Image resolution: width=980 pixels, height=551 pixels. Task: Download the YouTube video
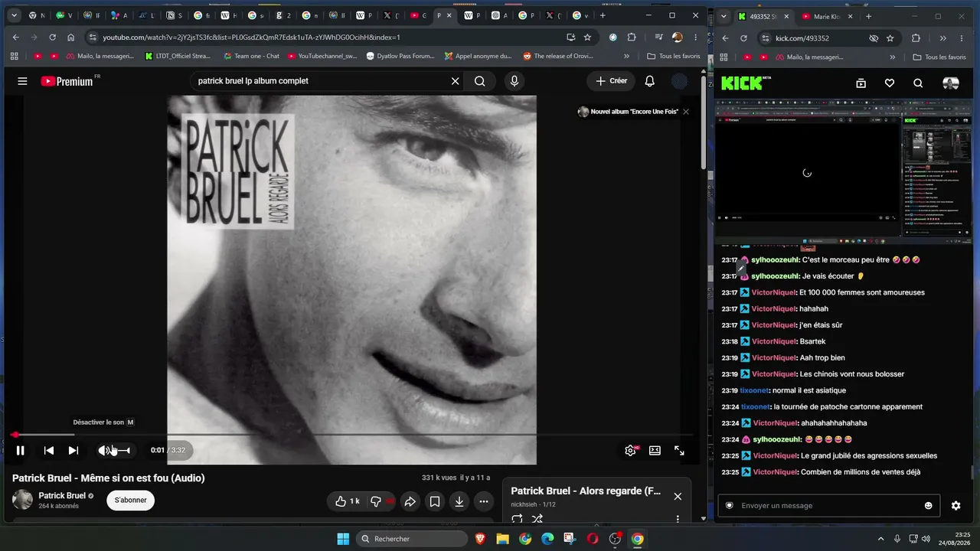459,502
